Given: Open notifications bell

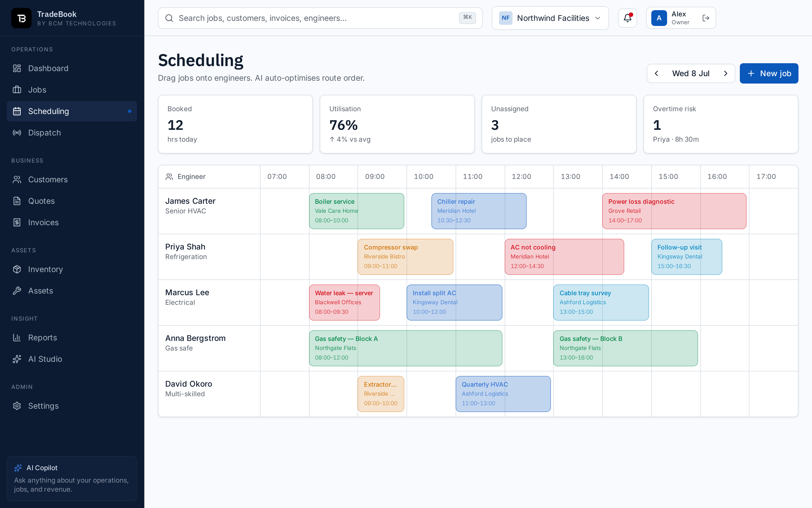Looking at the screenshot, I should pyautogui.click(x=627, y=18).
